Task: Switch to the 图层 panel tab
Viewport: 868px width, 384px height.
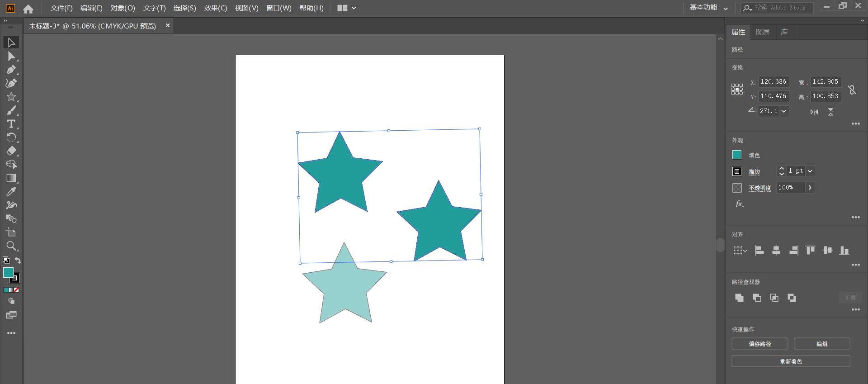Action: (763, 32)
